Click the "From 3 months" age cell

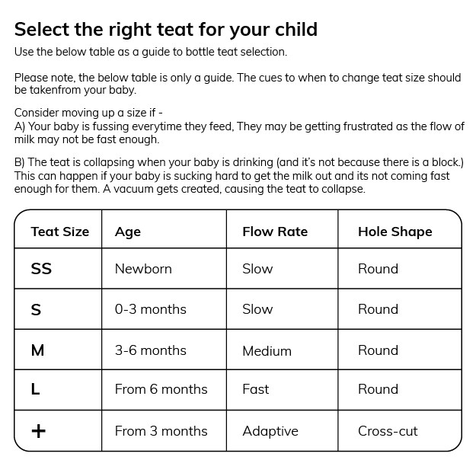[161, 431]
